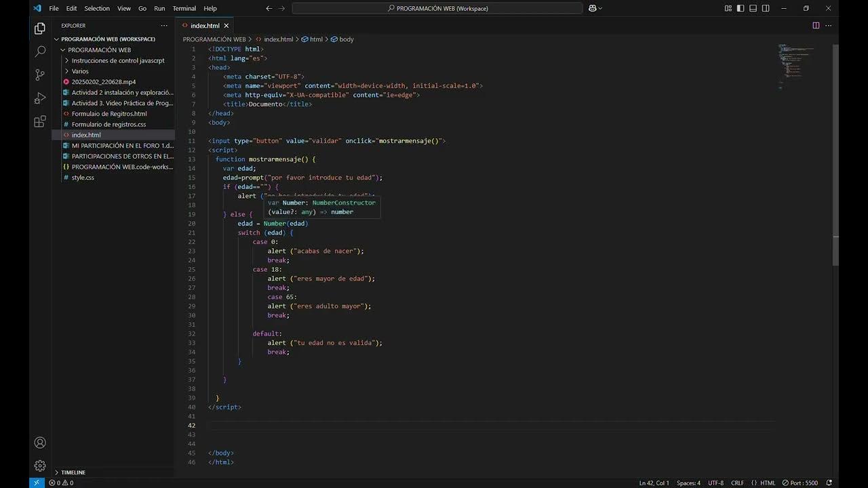This screenshot has width=868, height=488.
Task: Click the Go Back arrow in title bar
Action: (269, 8)
